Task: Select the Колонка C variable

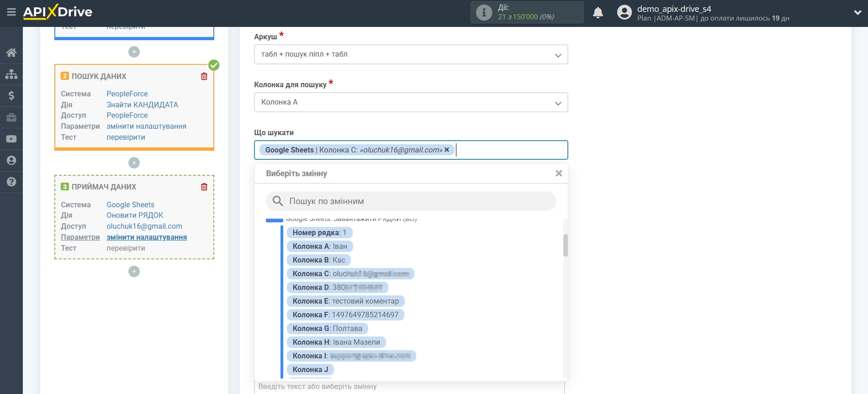Action: pyautogui.click(x=350, y=273)
